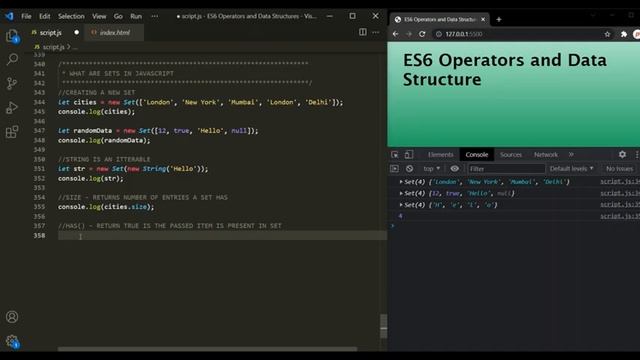Open source link beside London Set log
This screenshot has width=640, height=360.
(x=620, y=182)
